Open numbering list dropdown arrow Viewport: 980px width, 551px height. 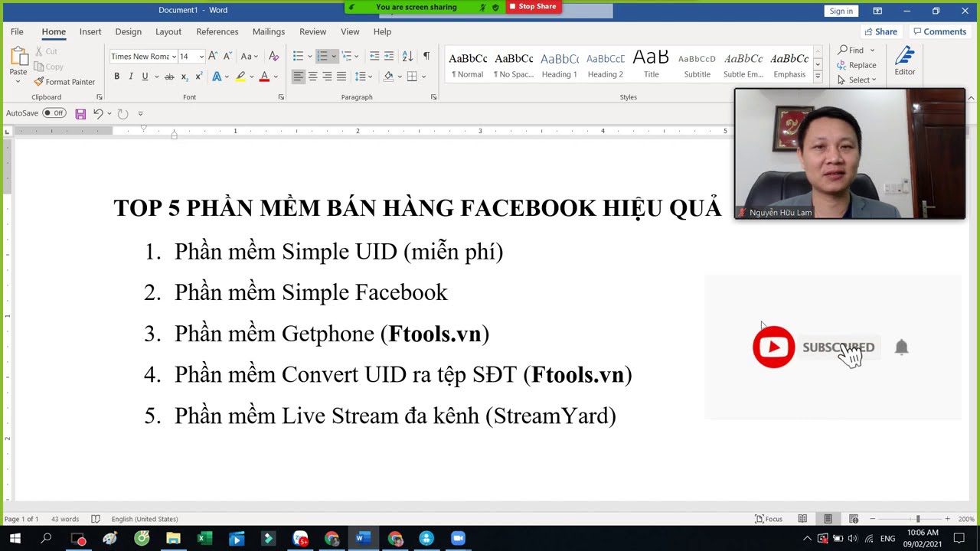pyautogui.click(x=334, y=57)
